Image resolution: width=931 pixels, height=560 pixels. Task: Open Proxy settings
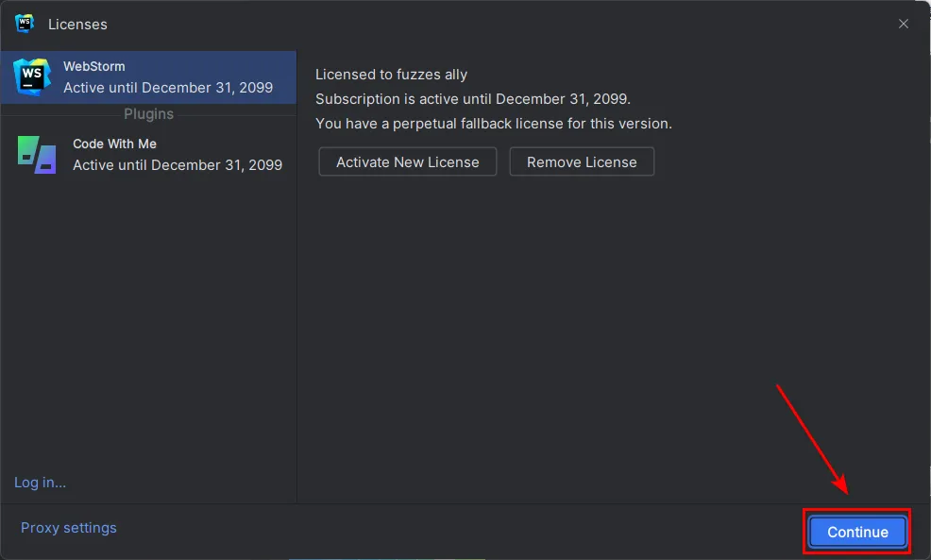pos(69,528)
